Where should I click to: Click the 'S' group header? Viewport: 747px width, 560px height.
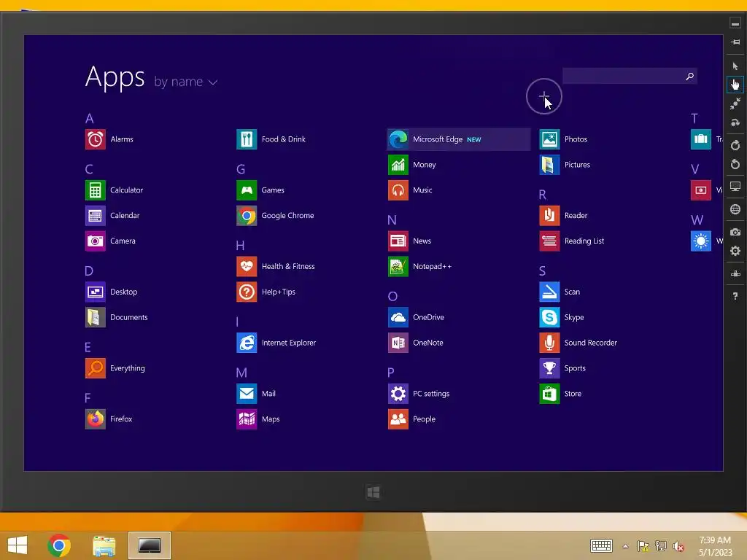[542, 271]
